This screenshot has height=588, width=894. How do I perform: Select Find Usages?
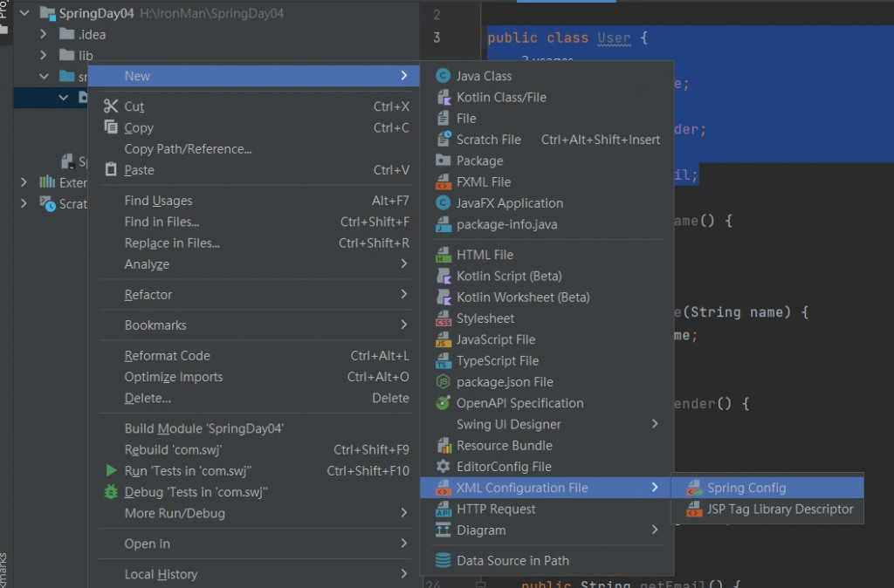coord(254,201)
